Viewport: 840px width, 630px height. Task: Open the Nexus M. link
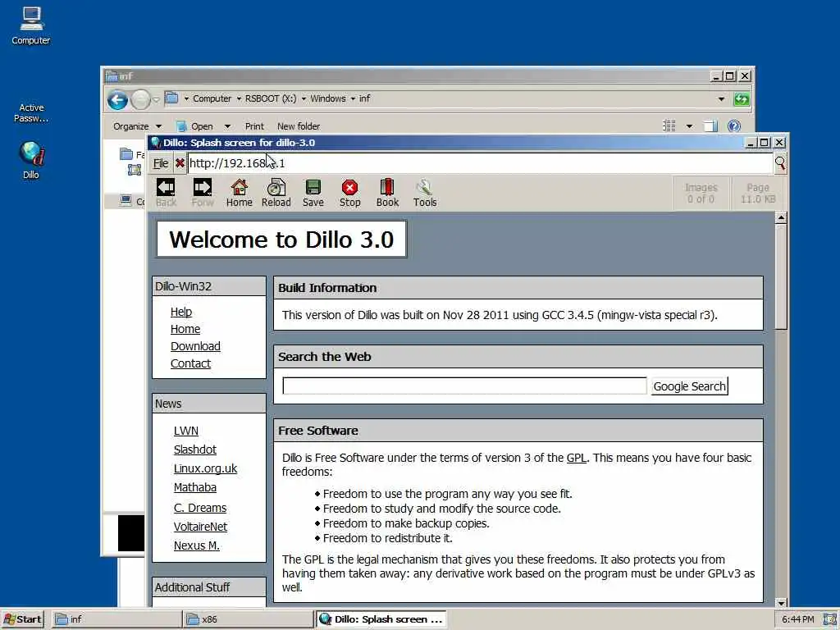click(197, 546)
